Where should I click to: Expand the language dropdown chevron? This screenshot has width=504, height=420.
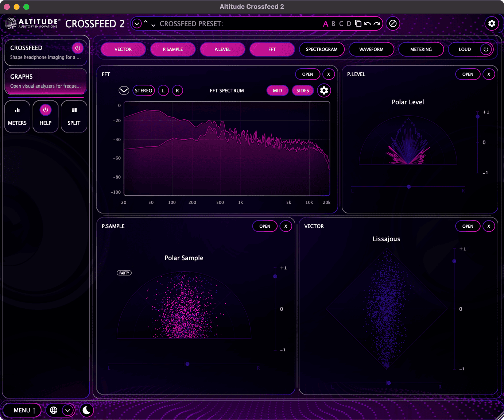[68, 410]
